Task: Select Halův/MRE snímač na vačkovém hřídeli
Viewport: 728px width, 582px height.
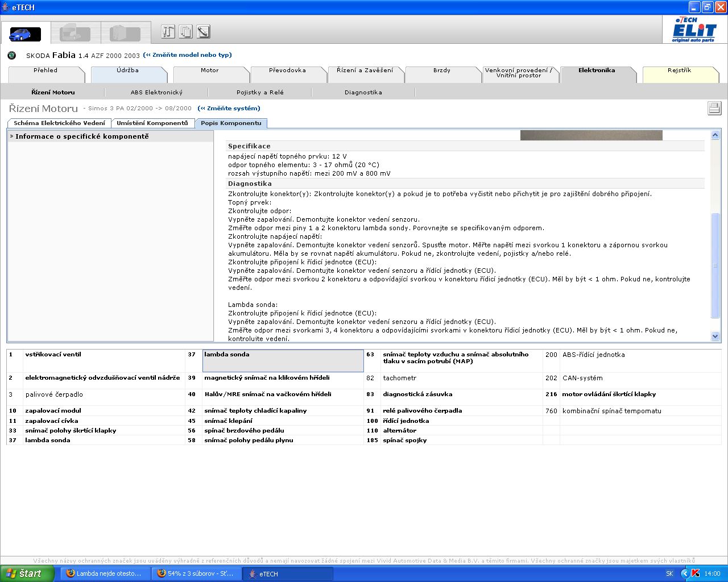Action: [x=268, y=394]
